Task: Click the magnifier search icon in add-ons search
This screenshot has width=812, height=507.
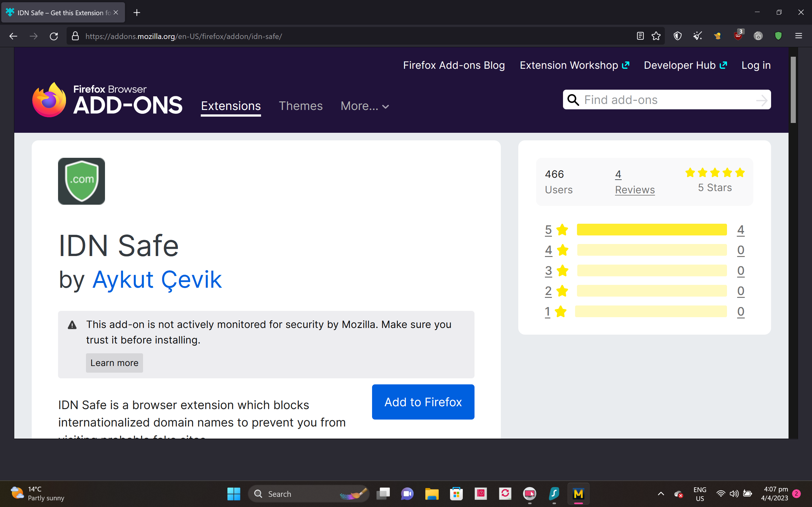Action: tap(573, 100)
